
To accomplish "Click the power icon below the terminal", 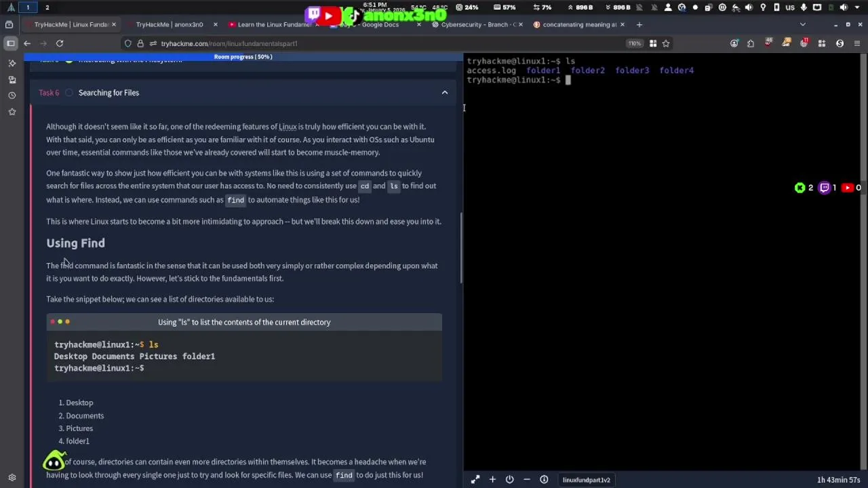I will [509, 480].
